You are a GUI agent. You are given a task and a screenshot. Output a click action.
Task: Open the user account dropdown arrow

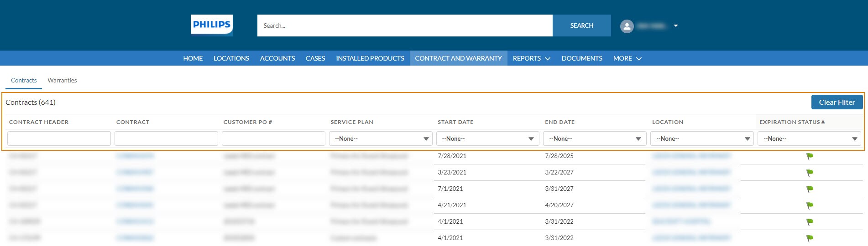675,26
